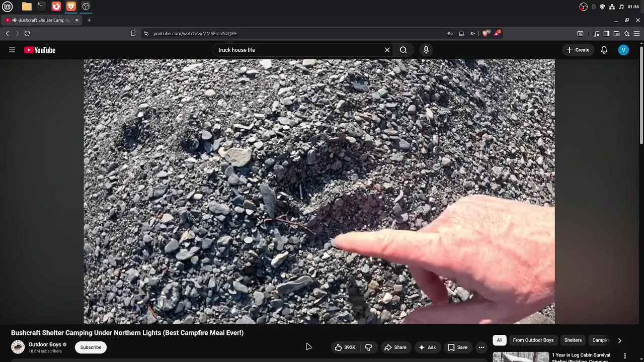Open the Linux Mint start menu
Image resolution: width=644 pixels, height=362 pixels.
pyautogui.click(x=8, y=7)
